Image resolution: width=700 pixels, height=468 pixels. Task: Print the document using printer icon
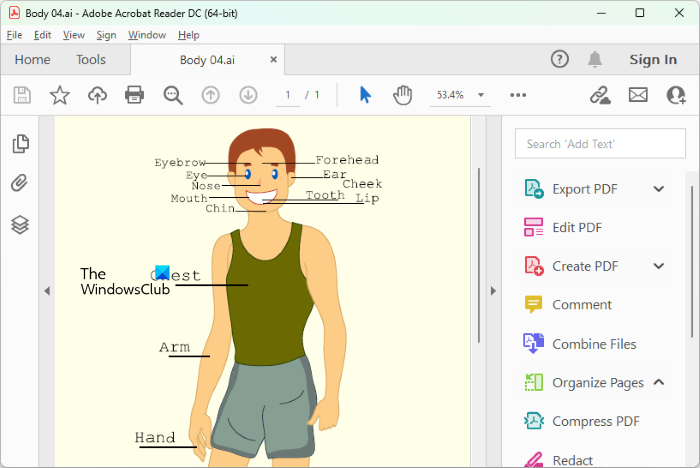(135, 95)
